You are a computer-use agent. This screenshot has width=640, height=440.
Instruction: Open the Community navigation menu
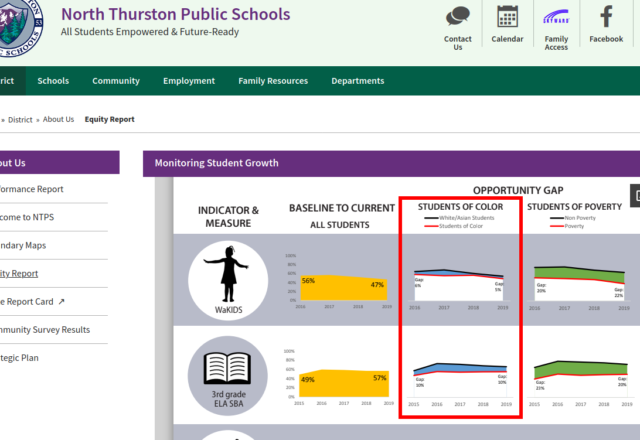click(x=116, y=81)
